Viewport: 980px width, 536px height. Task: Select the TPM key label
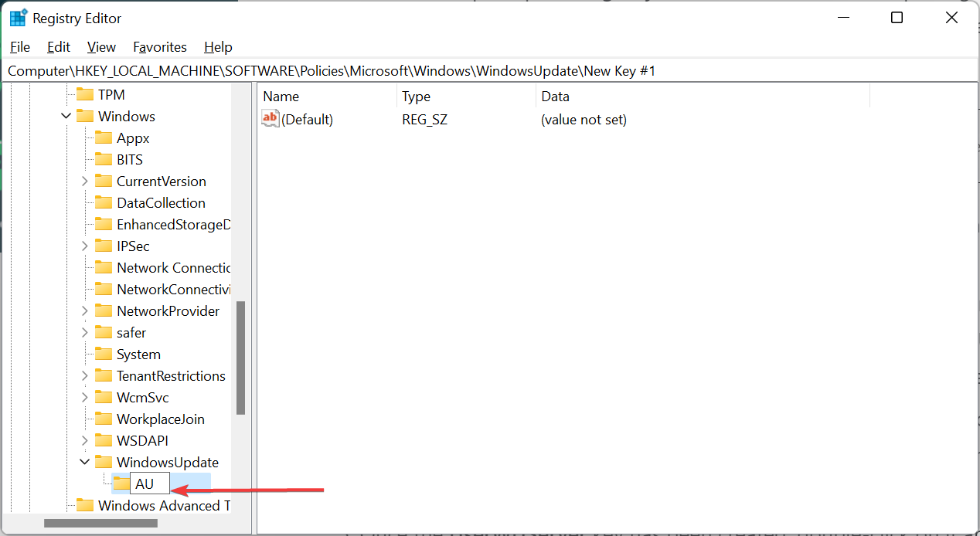[111, 95]
